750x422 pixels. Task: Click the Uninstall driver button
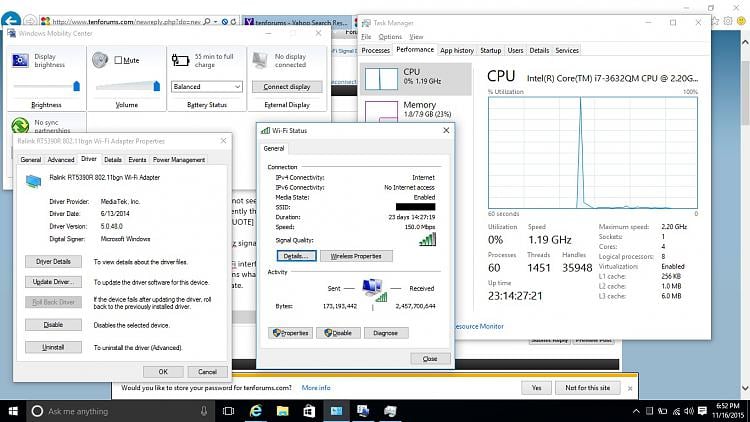[53, 347]
